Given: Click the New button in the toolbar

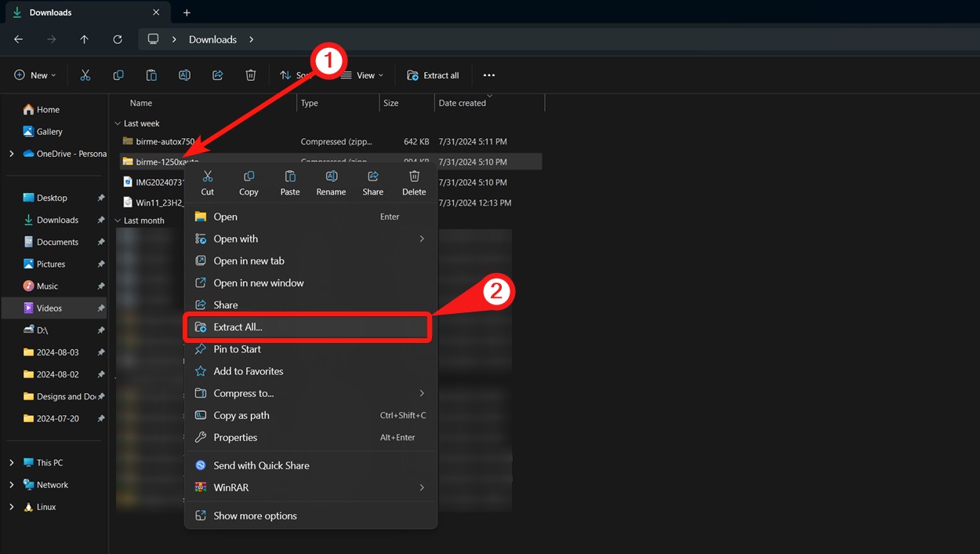Looking at the screenshot, I should 34,75.
